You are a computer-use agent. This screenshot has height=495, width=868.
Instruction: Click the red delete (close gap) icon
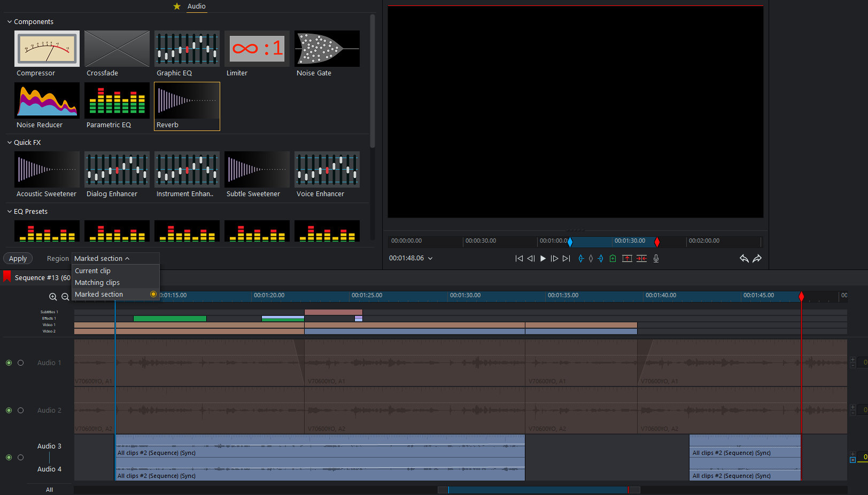click(x=641, y=259)
